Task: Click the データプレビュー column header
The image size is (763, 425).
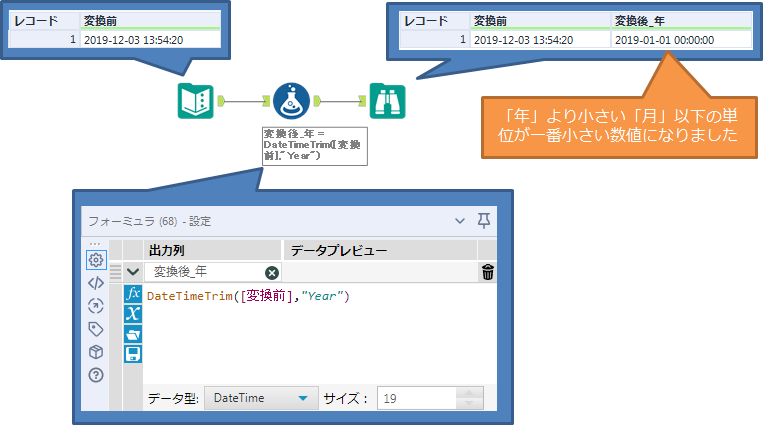Action: pos(380,250)
